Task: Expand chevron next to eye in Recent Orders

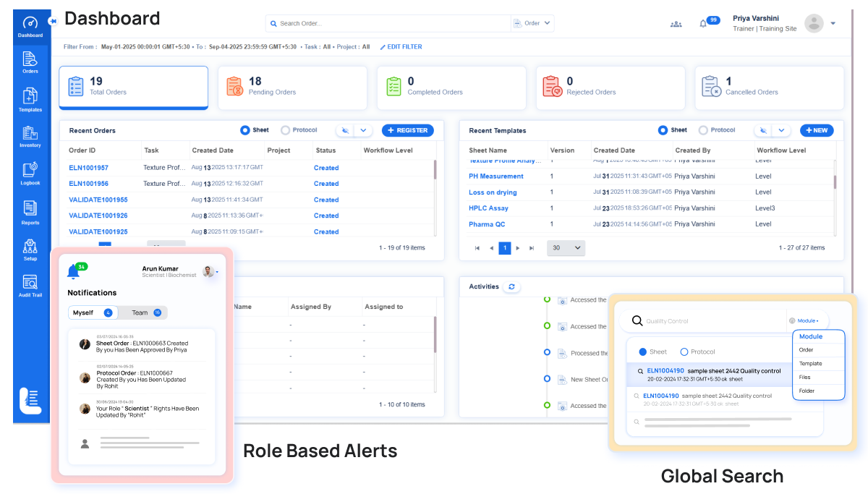Action: coord(363,131)
